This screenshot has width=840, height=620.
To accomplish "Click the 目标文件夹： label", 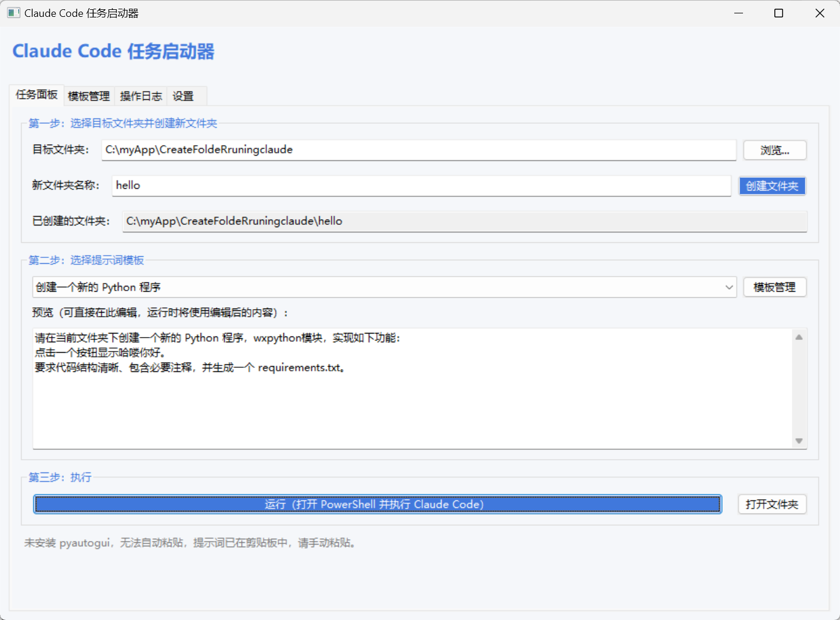I will [61, 150].
